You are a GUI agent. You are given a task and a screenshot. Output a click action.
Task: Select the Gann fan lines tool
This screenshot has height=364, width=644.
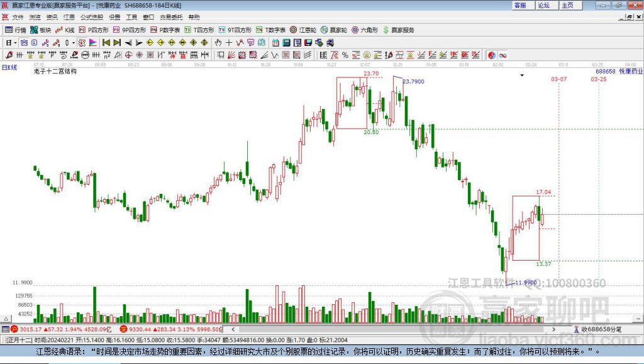231,55
